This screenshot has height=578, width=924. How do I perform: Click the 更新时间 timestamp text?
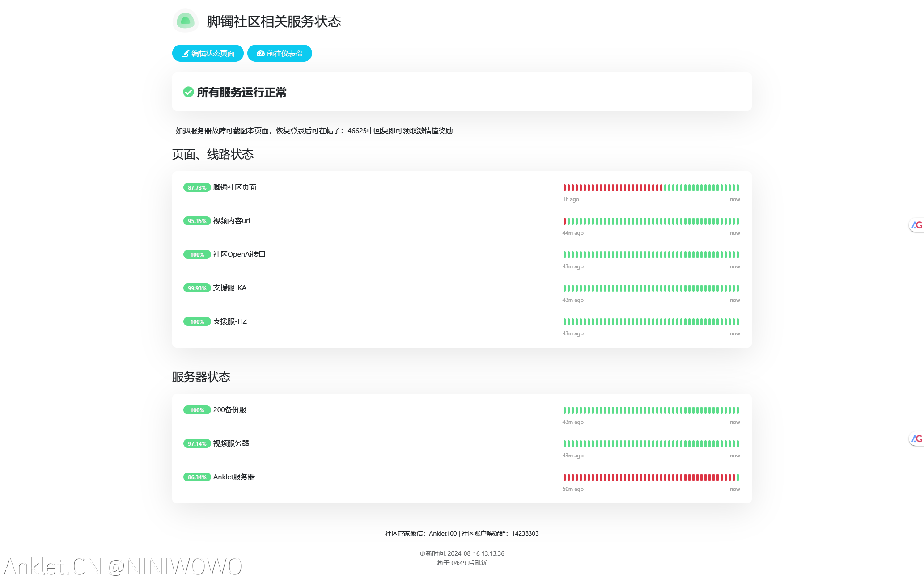pos(462,553)
